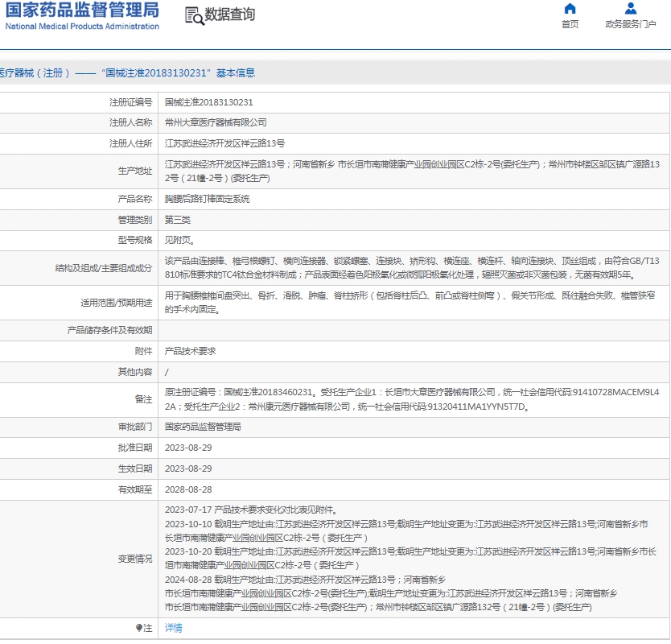Click the 第三类 management category value
Viewport: 671px width, 644px height.
(178, 220)
